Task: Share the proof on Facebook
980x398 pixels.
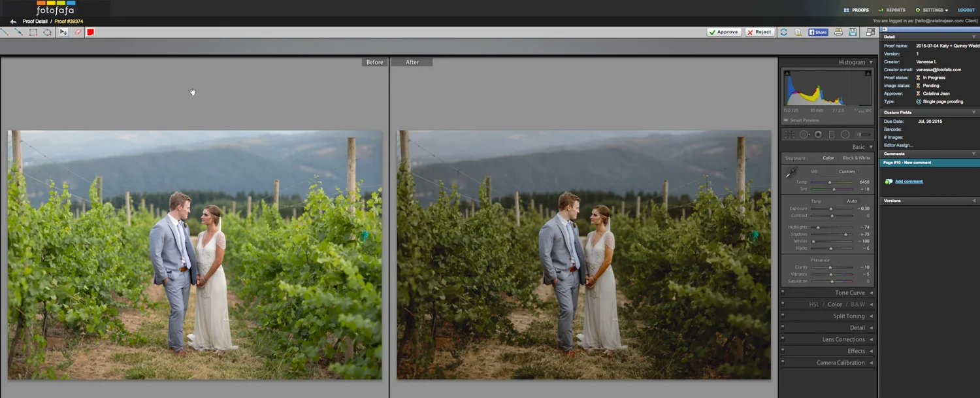Action: point(818,32)
